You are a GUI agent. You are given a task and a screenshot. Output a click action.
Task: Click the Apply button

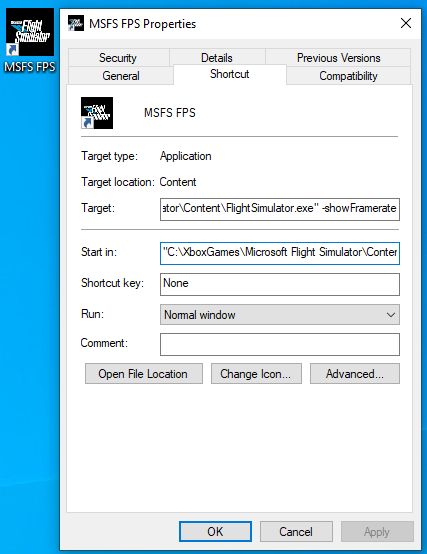pyautogui.click(x=377, y=531)
